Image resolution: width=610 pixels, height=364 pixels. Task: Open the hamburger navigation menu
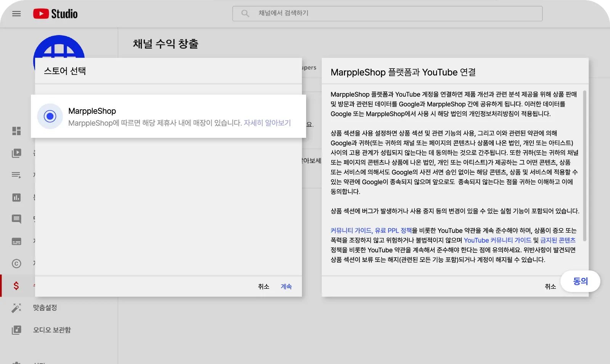(16, 14)
